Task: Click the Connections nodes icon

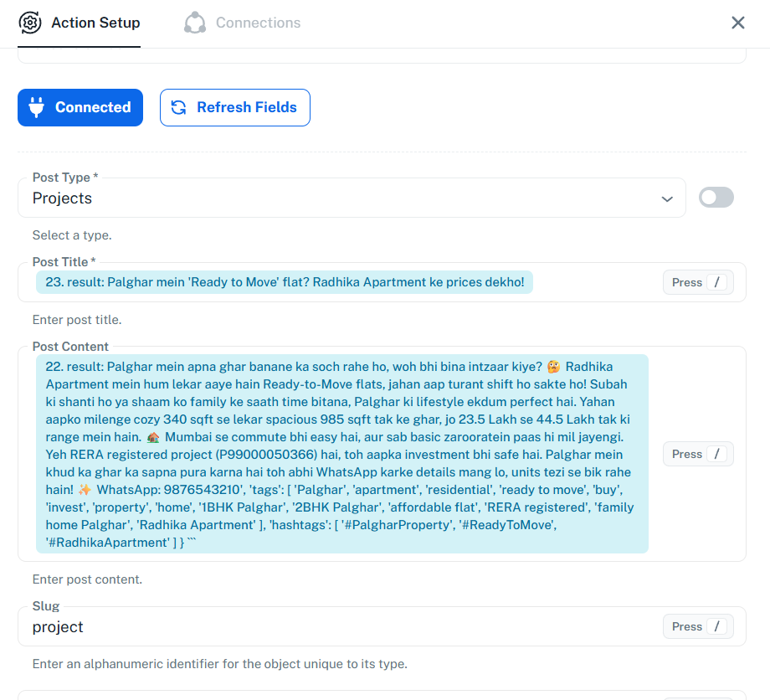Action: [x=195, y=23]
